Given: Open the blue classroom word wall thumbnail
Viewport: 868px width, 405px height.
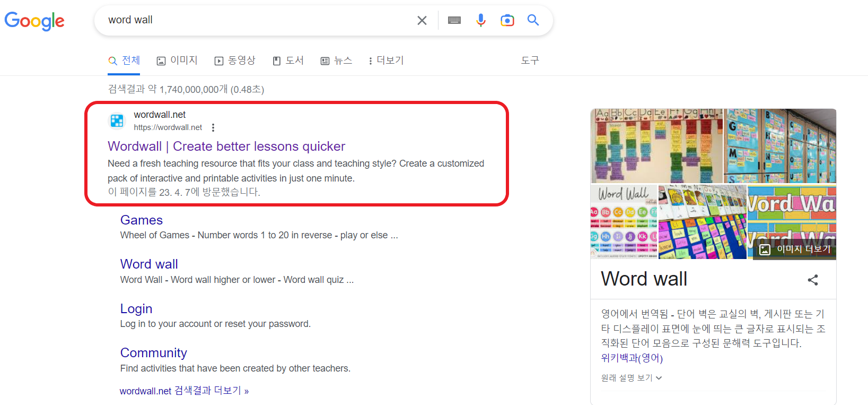Looking at the screenshot, I should [781, 146].
